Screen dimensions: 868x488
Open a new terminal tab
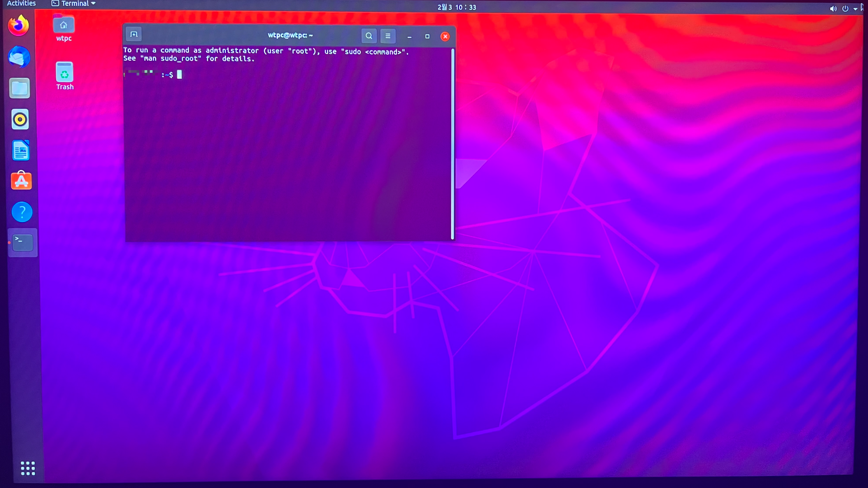(x=134, y=34)
